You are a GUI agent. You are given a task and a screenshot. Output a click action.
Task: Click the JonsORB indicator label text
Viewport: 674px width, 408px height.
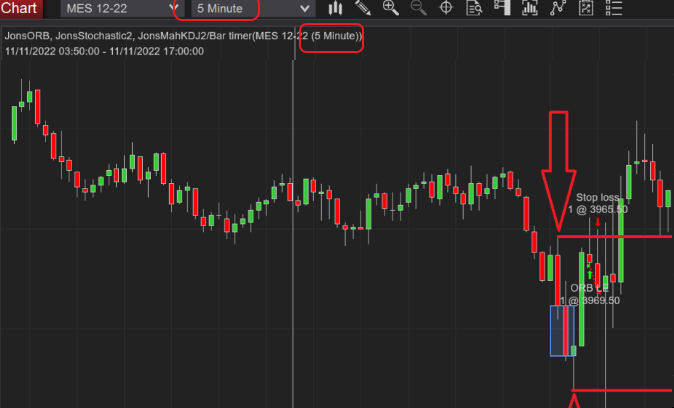pyautogui.click(x=27, y=36)
